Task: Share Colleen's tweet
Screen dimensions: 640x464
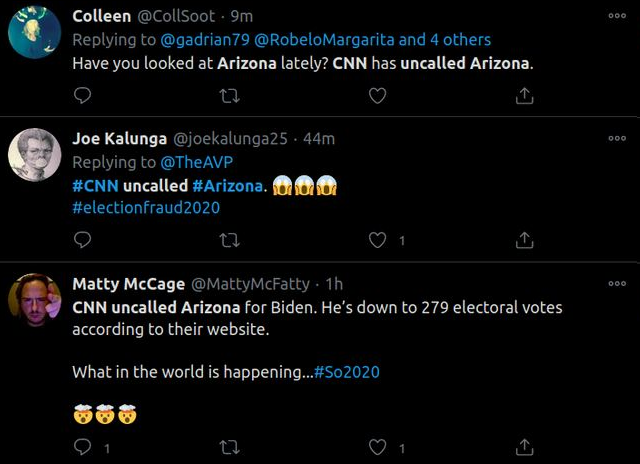Action: tap(523, 96)
